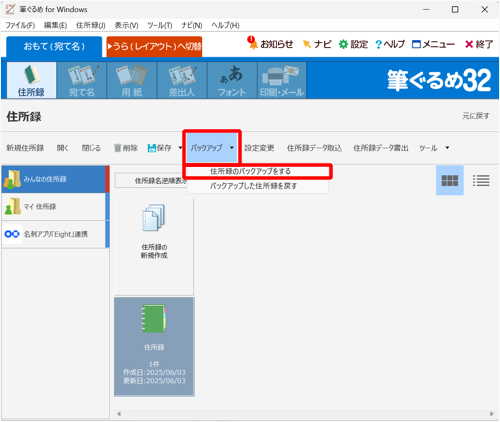The image size is (500, 422).
Task: Click 設定変更 toolbar button
Action: click(x=259, y=148)
